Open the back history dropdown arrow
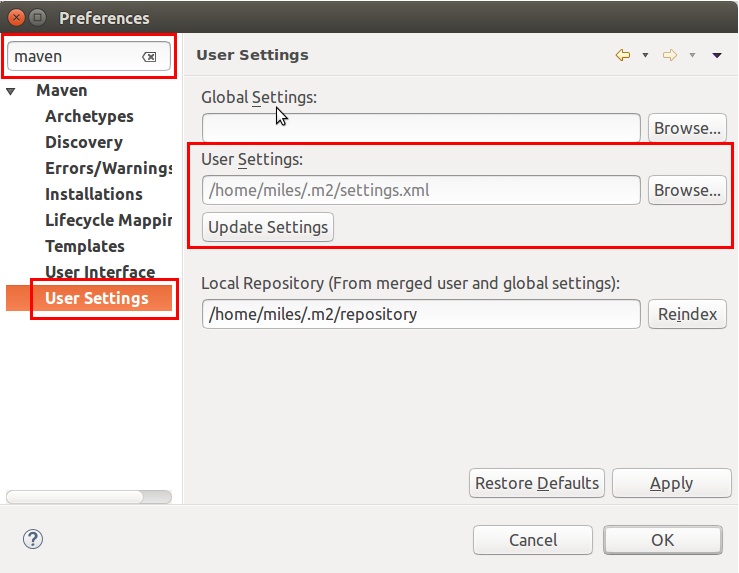739x573 pixels. pyautogui.click(x=645, y=55)
